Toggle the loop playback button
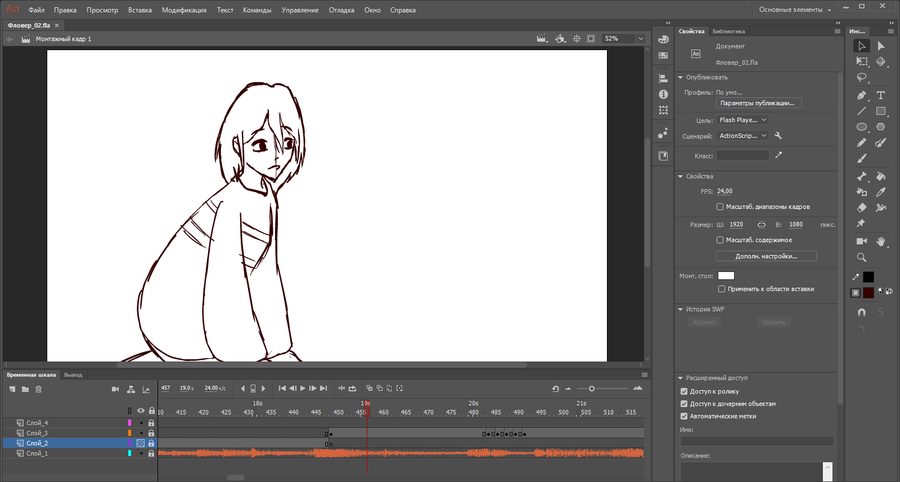Viewport: 900px width, 482px height. pyautogui.click(x=352, y=388)
